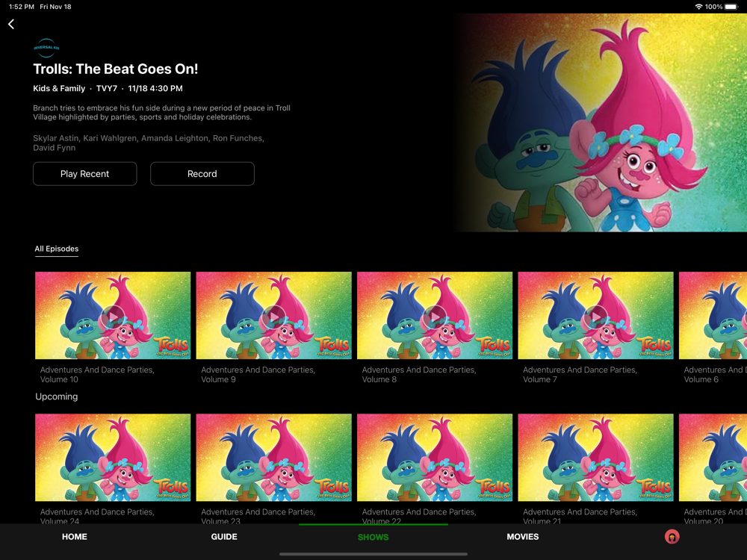Switch to the SHOWS tab
Screen dimensions: 747x560
pos(373,537)
